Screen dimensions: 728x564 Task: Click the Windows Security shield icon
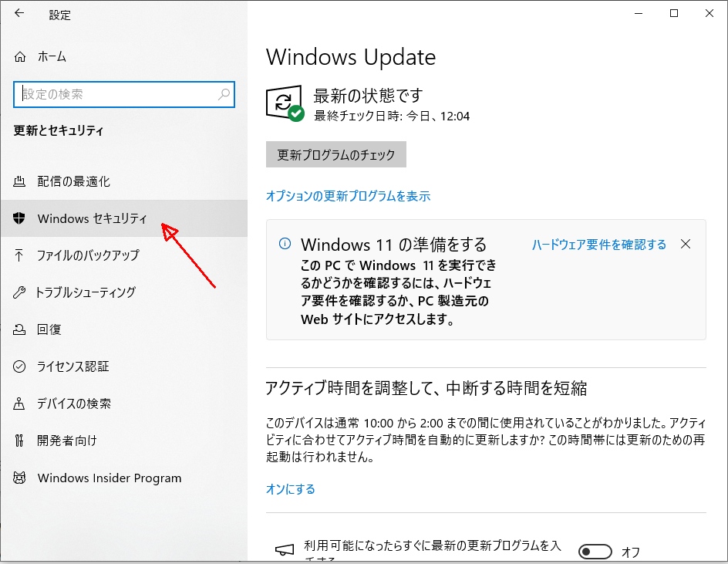20,218
